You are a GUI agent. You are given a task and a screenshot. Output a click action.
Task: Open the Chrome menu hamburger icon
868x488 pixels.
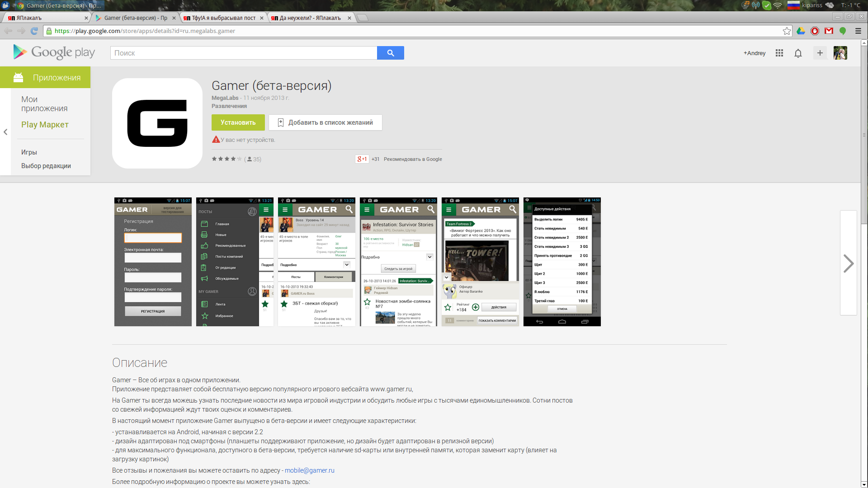858,31
